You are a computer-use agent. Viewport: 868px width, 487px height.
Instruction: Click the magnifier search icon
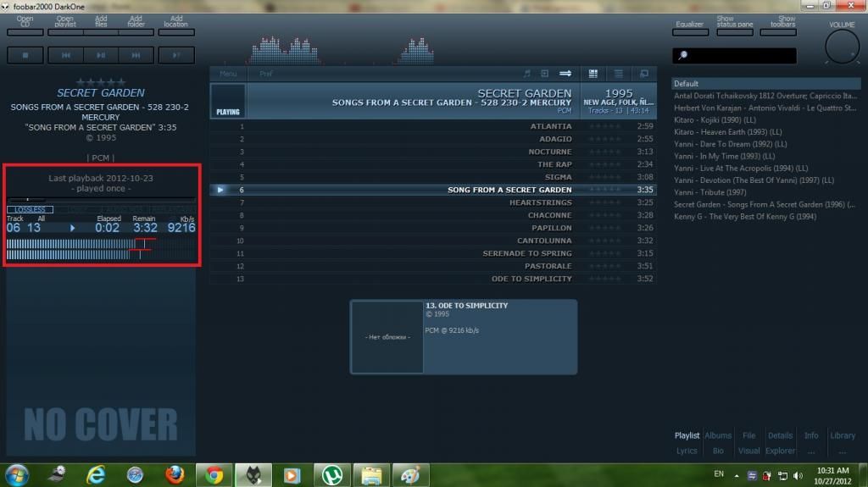click(683, 55)
